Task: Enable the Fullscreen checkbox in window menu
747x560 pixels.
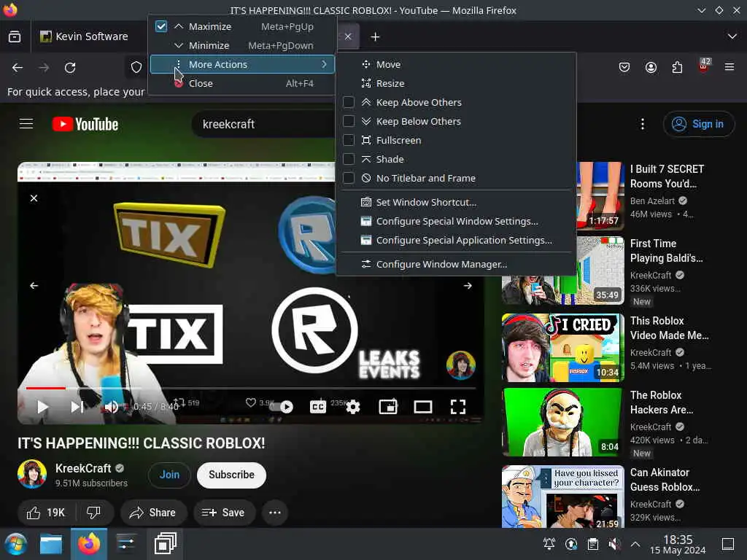Action: tap(349, 140)
